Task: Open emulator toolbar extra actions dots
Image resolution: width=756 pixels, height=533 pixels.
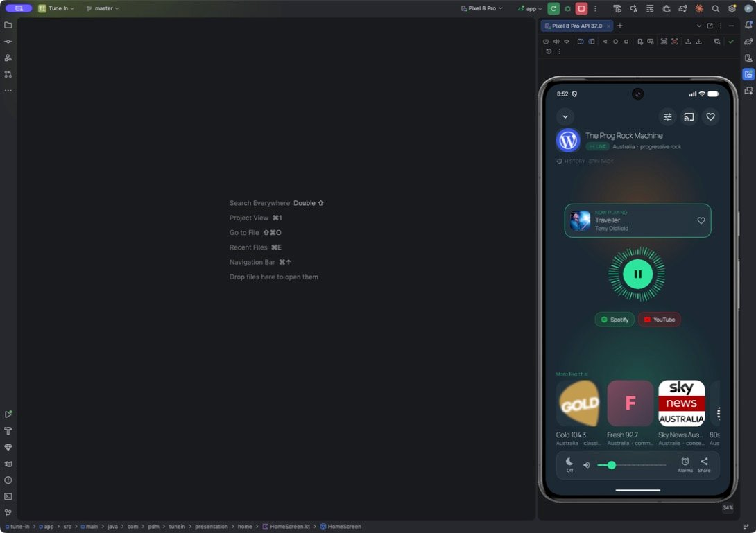Action: [x=559, y=51]
